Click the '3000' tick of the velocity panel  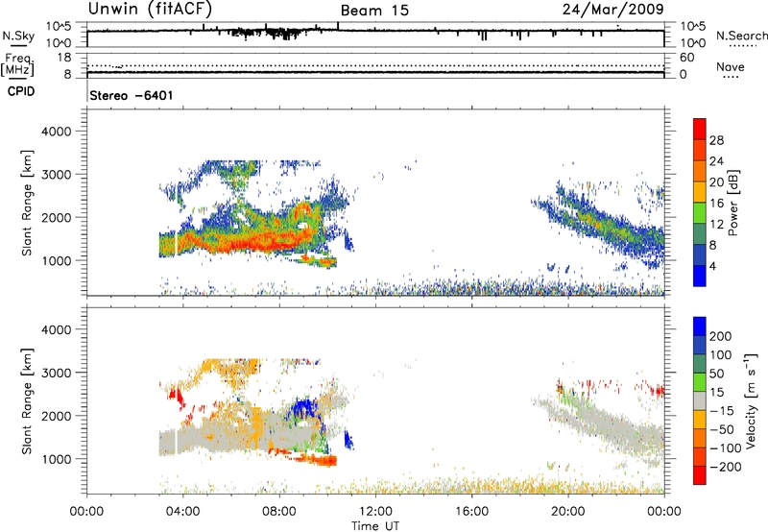coord(56,373)
